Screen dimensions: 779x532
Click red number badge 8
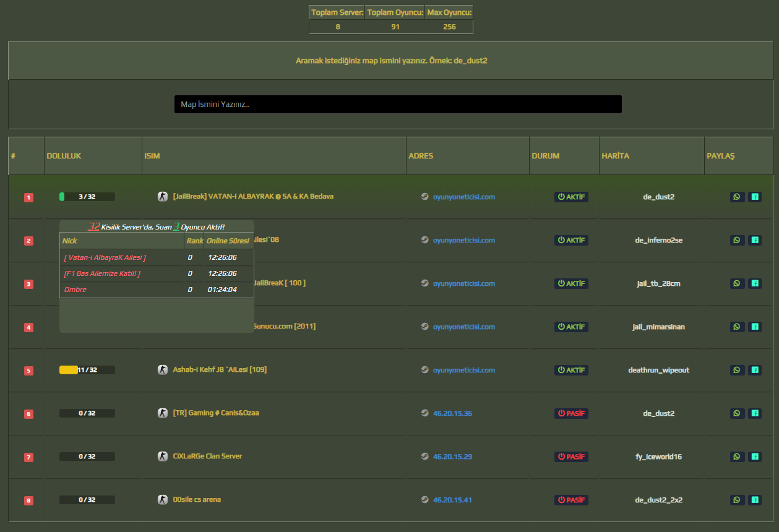28,500
